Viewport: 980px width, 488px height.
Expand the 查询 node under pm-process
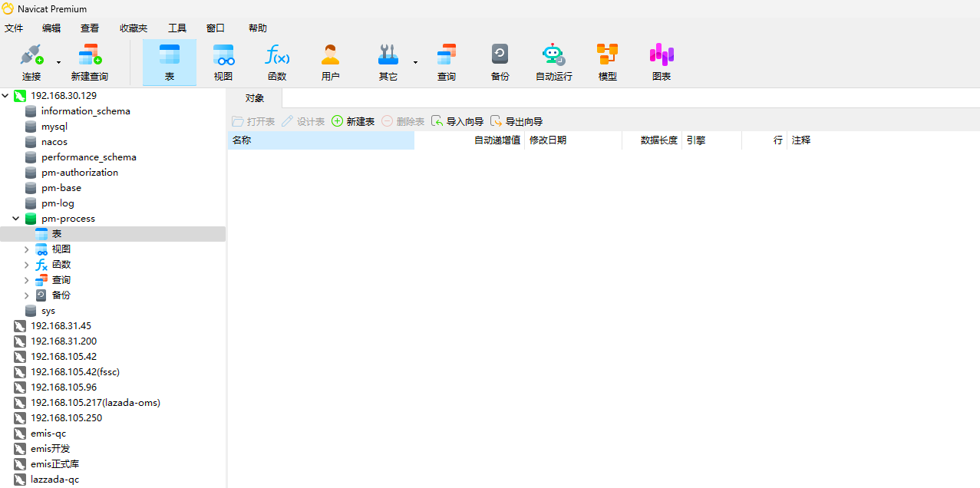coord(27,280)
